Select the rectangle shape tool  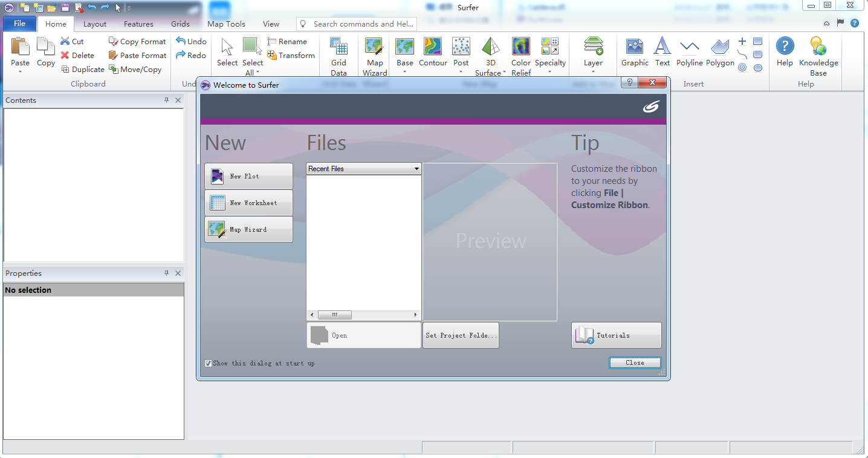pyautogui.click(x=757, y=41)
